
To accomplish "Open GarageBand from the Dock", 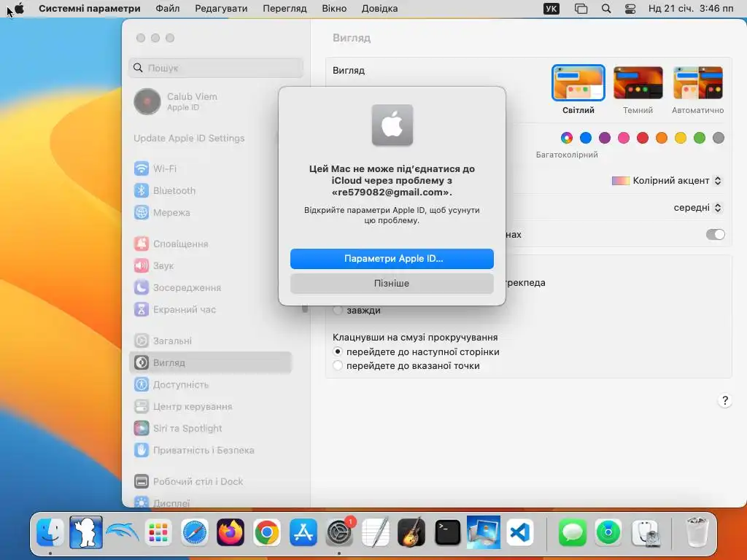I will [x=411, y=532].
